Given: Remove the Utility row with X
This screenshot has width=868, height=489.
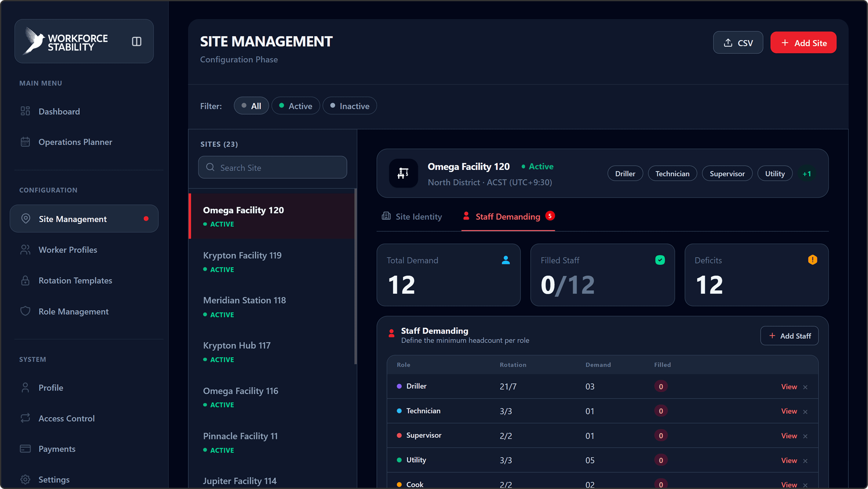Looking at the screenshot, I should [x=805, y=461].
